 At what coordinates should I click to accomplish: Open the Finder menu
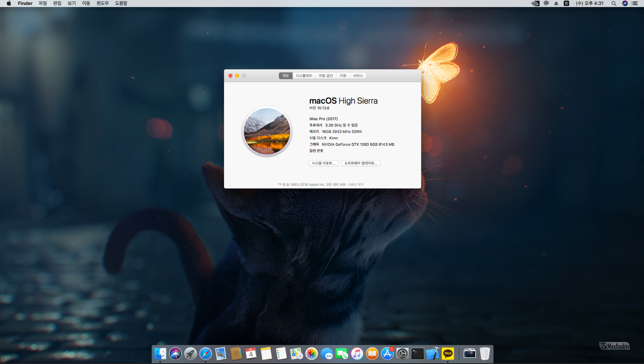coord(25,3)
